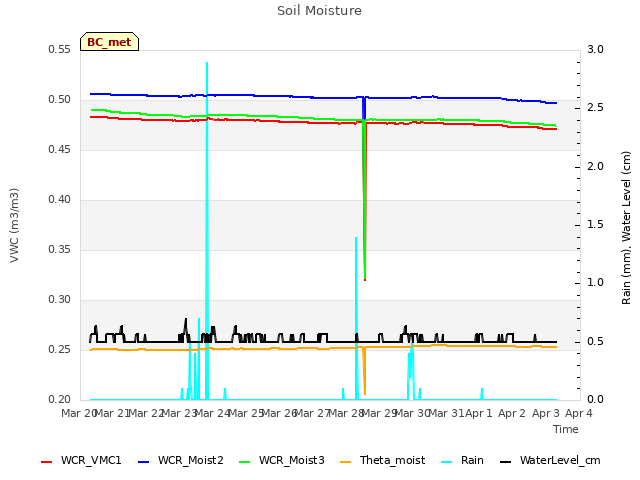Click the 0.45 left axis value
This screenshot has height=480, width=640.
coord(60,150)
